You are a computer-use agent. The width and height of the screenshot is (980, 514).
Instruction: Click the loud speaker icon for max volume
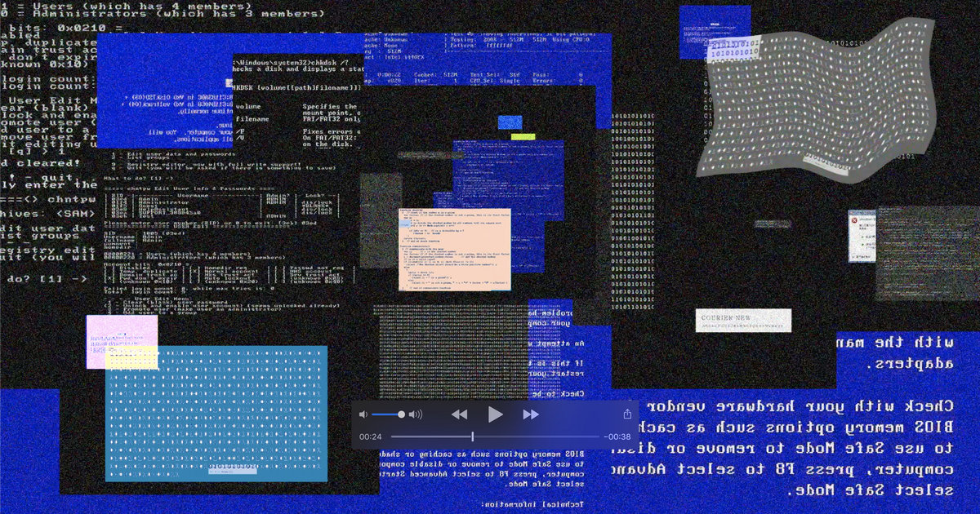416,415
